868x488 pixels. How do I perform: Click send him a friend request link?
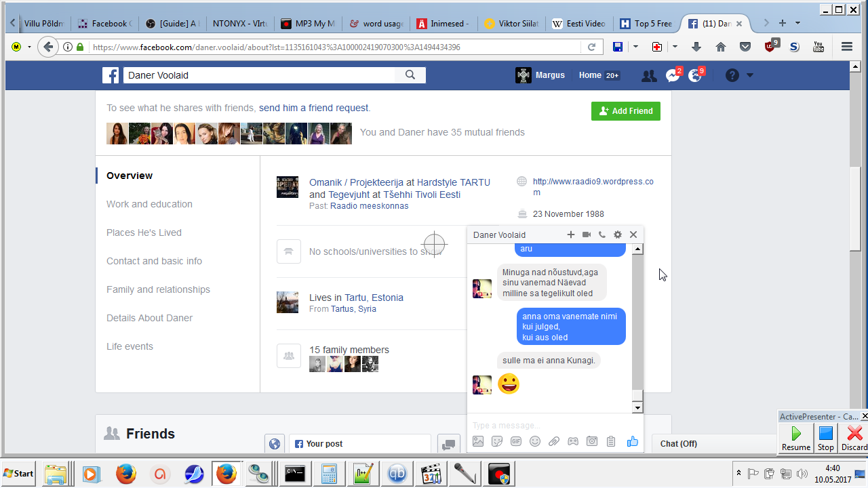click(x=313, y=108)
